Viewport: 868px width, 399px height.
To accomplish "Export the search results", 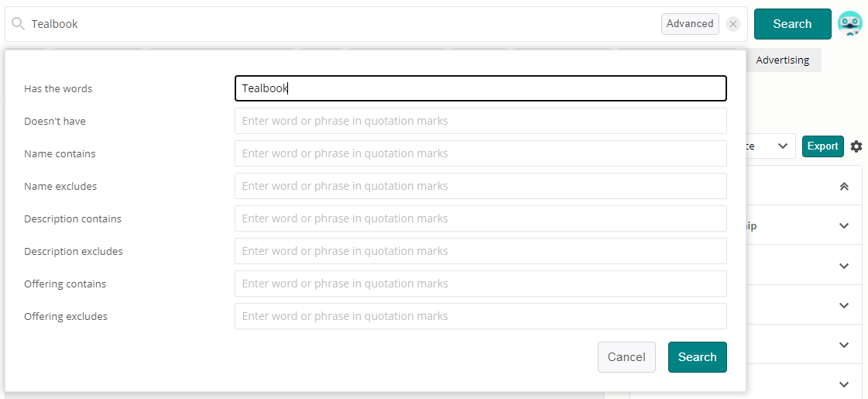I will pyautogui.click(x=822, y=146).
